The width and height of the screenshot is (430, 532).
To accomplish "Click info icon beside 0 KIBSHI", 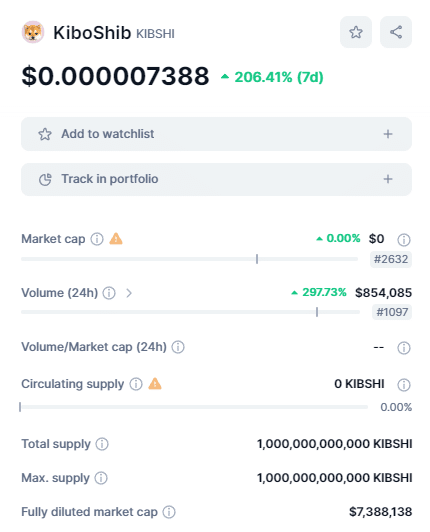I will click(404, 385).
